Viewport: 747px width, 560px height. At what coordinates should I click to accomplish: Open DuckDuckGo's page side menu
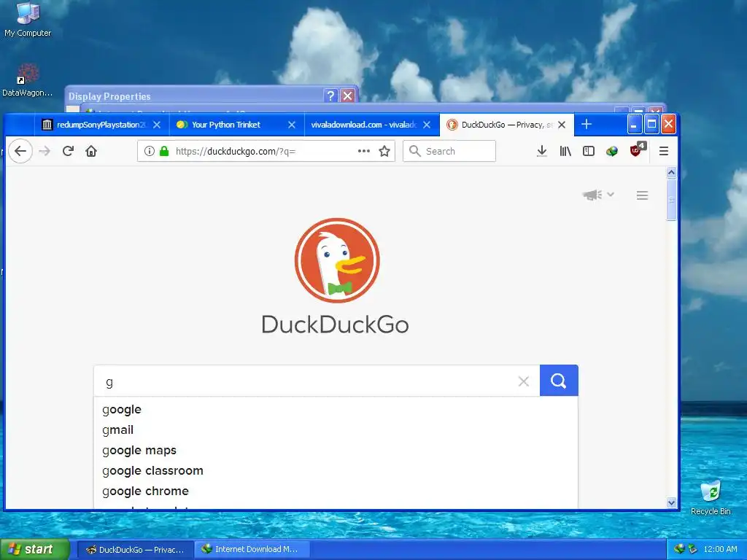point(642,195)
